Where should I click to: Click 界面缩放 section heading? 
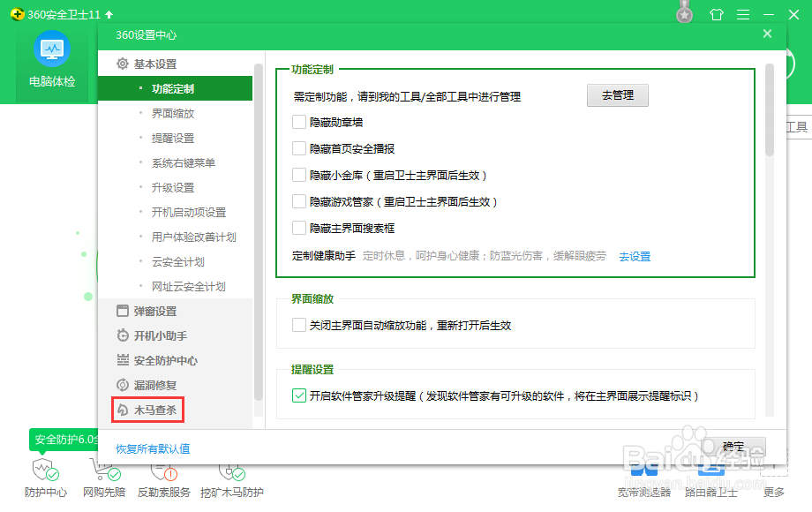click(312, 298)
